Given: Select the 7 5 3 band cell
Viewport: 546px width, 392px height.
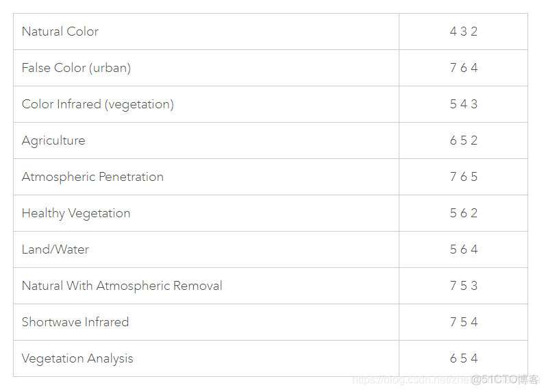Looking at the screenshot, I should [464, 286].
